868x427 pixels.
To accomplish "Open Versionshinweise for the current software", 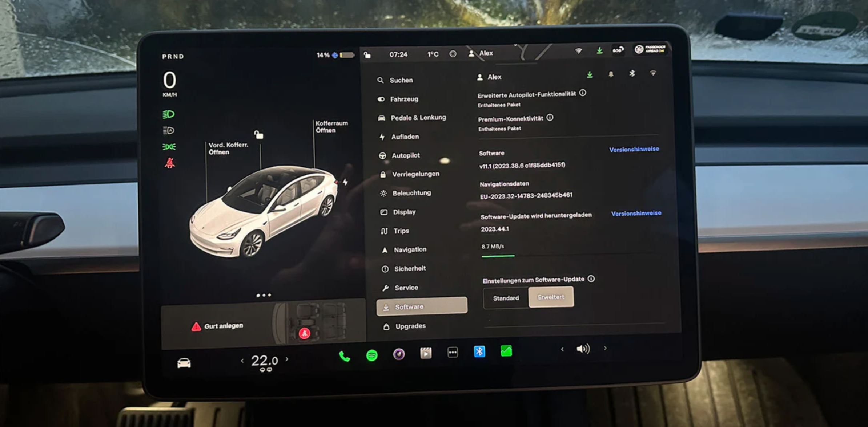I will [x=634, y=149].
